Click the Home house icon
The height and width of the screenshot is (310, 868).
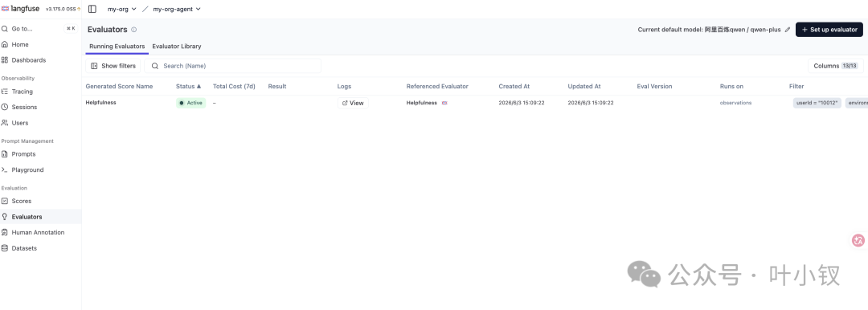5,44
